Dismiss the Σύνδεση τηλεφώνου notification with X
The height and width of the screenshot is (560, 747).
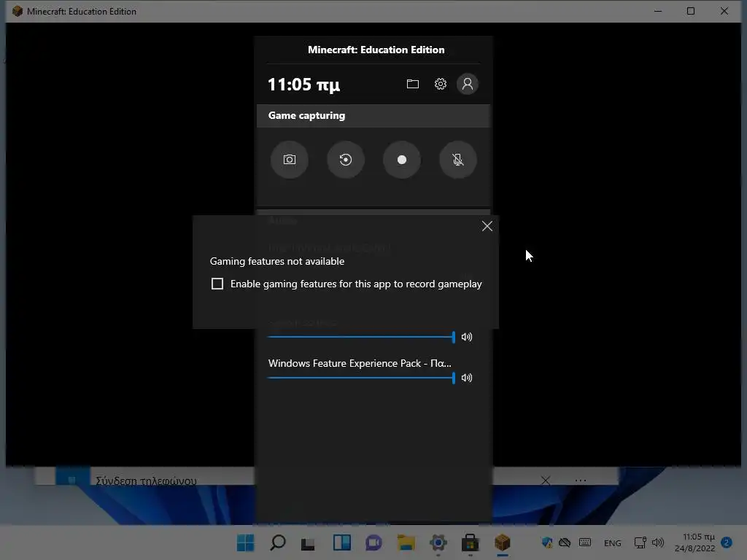pos(546,481)
